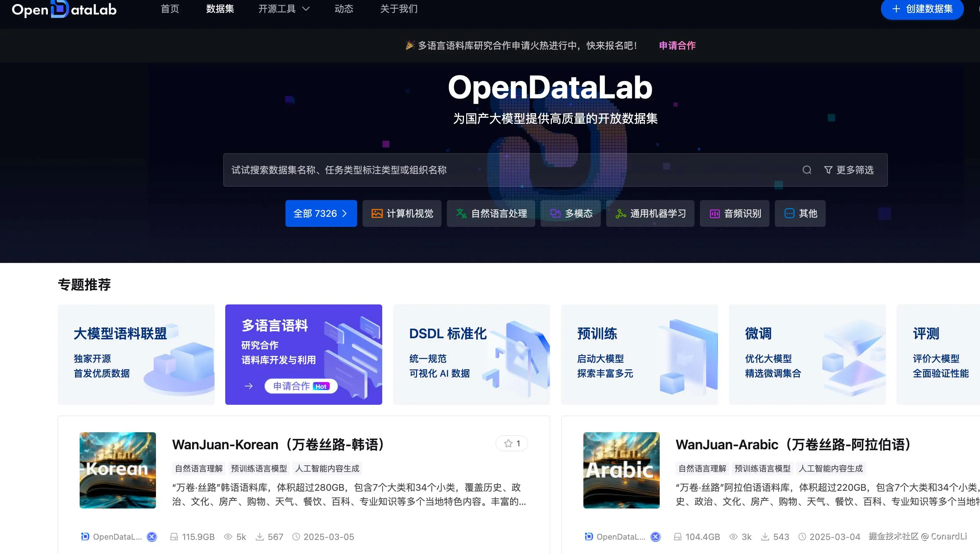Open the 动态 menu item
Image resolution: width=980 pixels, height=554 pixels.
344,9
